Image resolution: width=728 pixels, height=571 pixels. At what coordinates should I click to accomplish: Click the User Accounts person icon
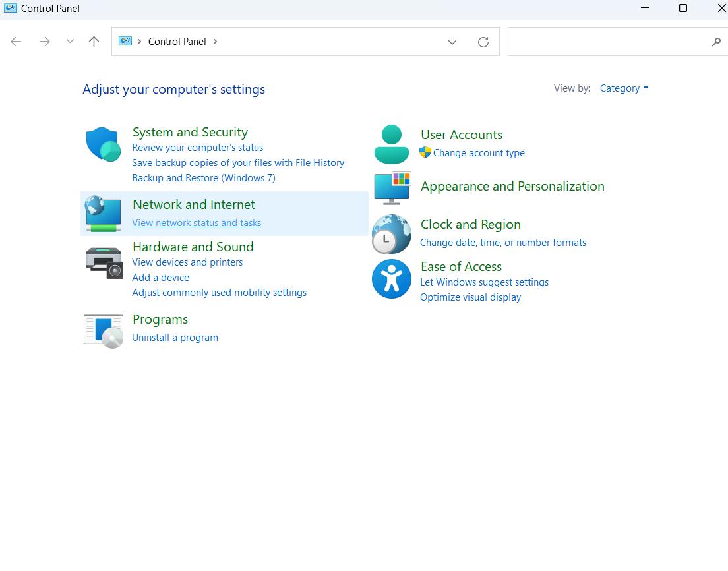pyautogui.click(x=391, y=144)
